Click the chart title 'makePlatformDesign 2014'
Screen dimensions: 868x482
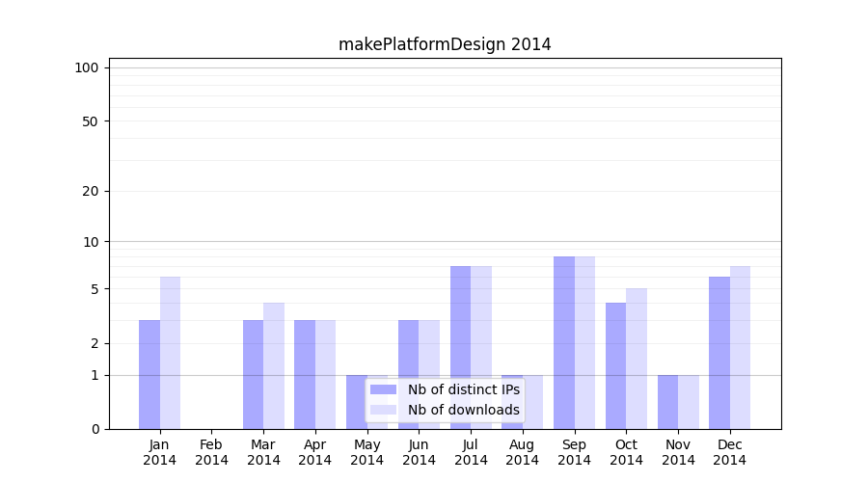click(445, 44)
